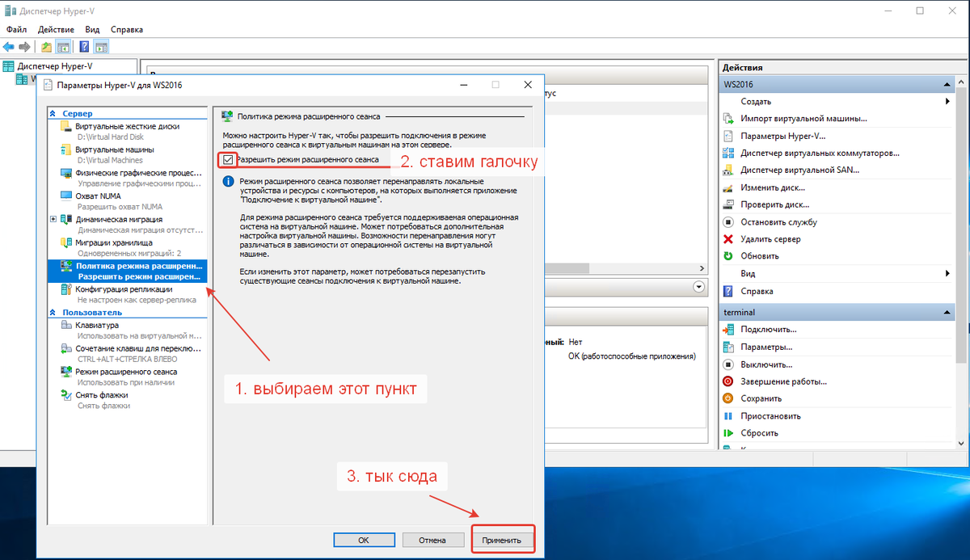Select Виртуальные жесткие диски in settings list
Viewport: 970px width, 560px height.
pos(127,126)
